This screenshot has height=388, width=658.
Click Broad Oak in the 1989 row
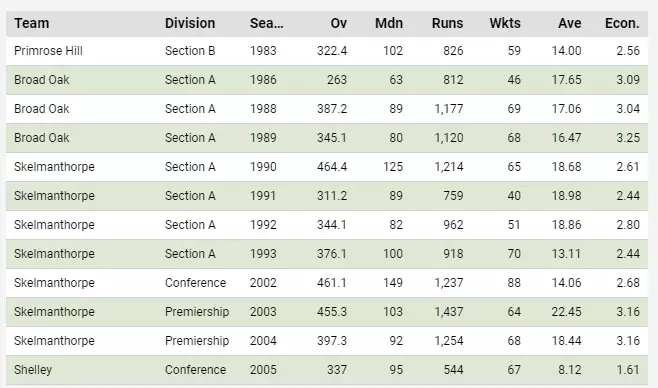[x=42, y=138]
